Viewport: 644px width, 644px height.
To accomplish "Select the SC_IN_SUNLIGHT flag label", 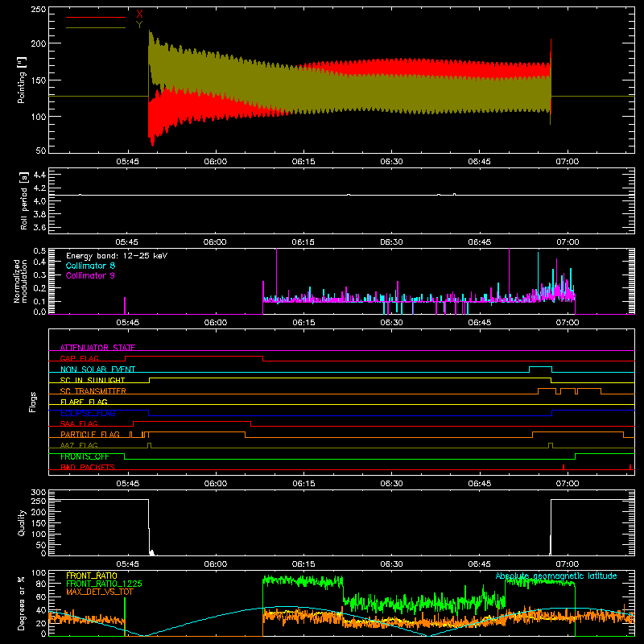I will coord(93,380).
